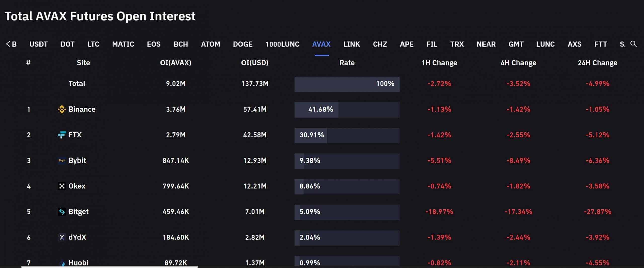Image resolution: width=644 pixels, height=268 pixels.
Task: Sort by the 24H Change column header
Action: tap(597, 63)
